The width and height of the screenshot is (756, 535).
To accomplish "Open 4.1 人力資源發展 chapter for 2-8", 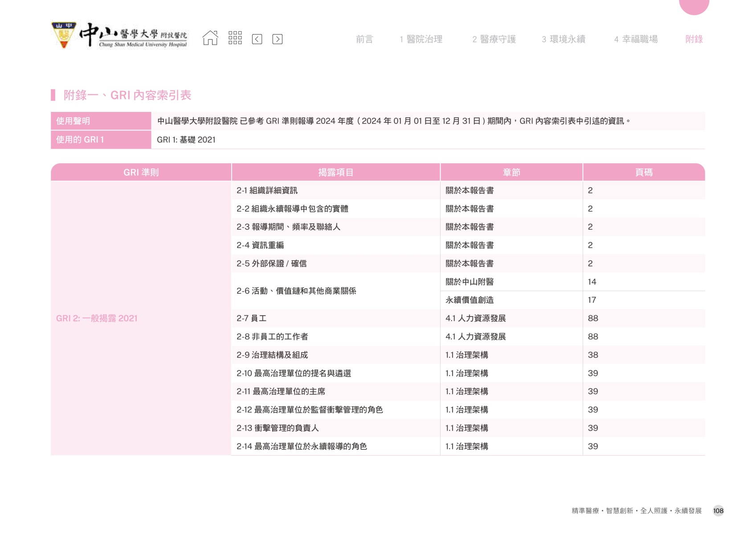I will click(475, 337).
